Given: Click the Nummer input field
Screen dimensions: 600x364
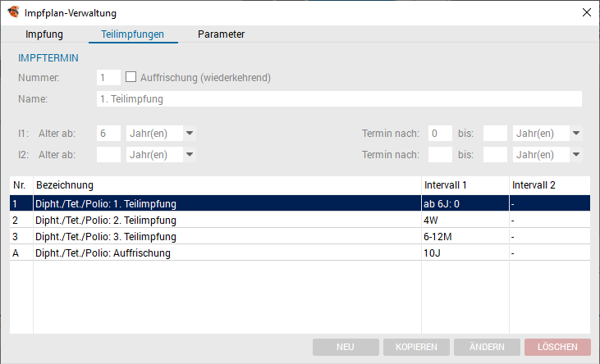Looking at the screenshot, I should click(108, 78).
